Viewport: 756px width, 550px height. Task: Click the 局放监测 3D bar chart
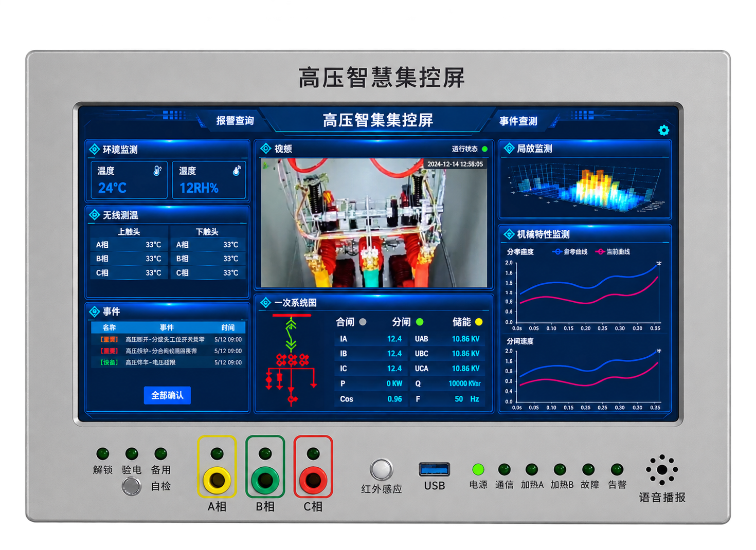pyautogui.click(x=584, y=187)
